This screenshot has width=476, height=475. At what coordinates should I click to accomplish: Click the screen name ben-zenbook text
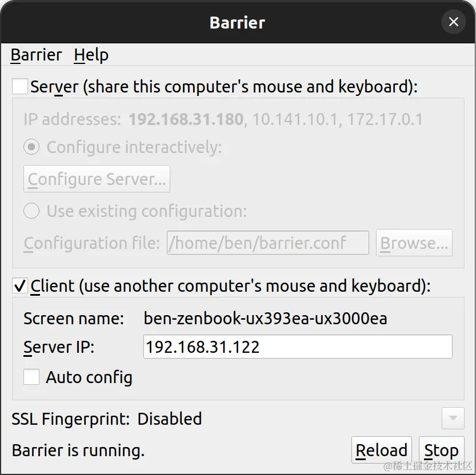click(265, 318)
